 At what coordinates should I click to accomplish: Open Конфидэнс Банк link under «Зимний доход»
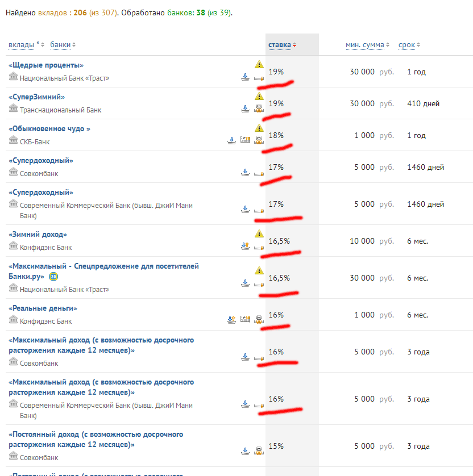pyautogui.click(x=45, y=248)
